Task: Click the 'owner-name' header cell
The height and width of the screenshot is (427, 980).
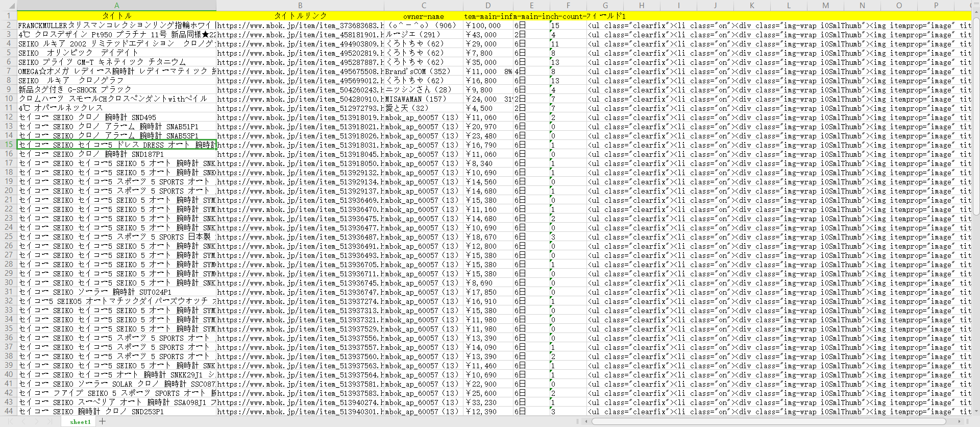Action: click(424, 16)
